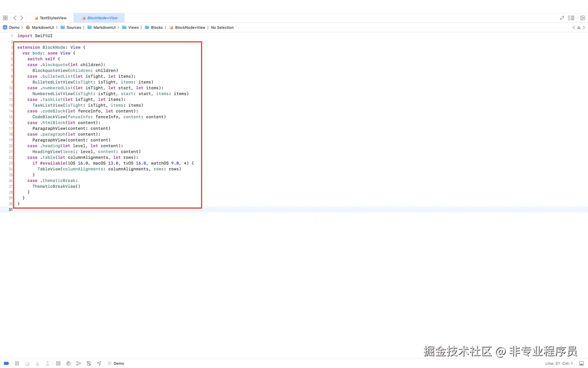Toggle breakpoints in the debug bar
The width and height of the screenshot is (588, 368).
click(x=6, y=363)
